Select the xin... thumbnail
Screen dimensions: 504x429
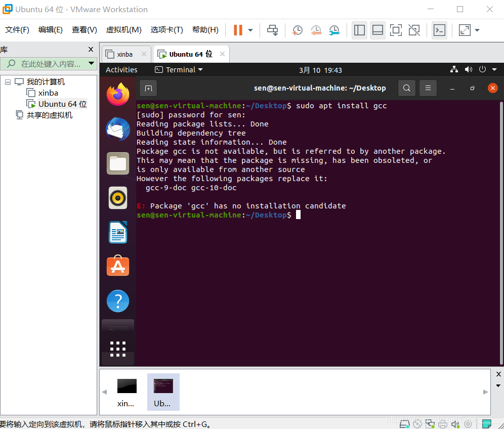127,393
